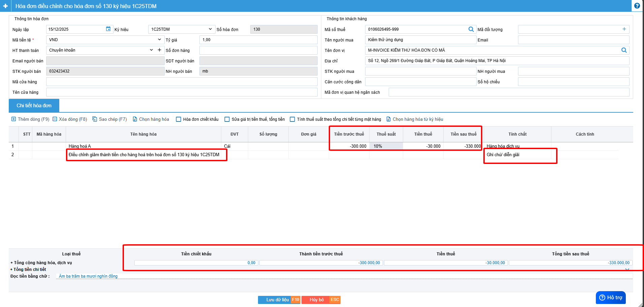Choose Chọn hàng hóa từ ký hiệu

pyautogui.click(x=415, y=119)
